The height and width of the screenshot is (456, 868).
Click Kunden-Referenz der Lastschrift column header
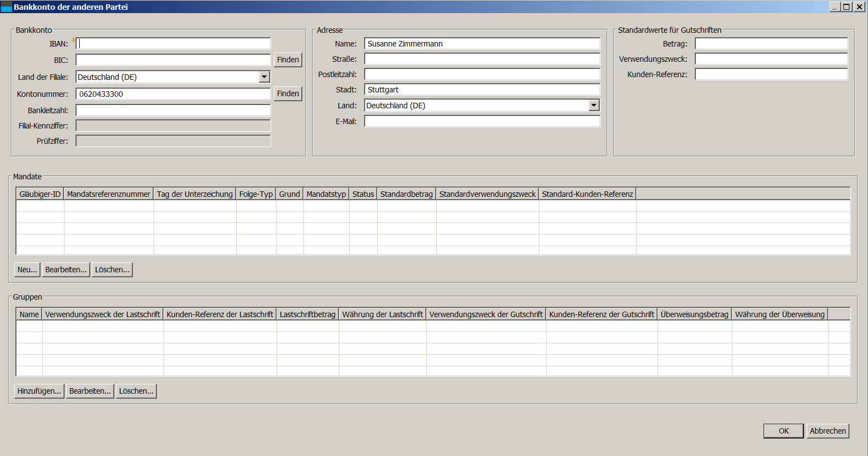click(x=220, y=314)
